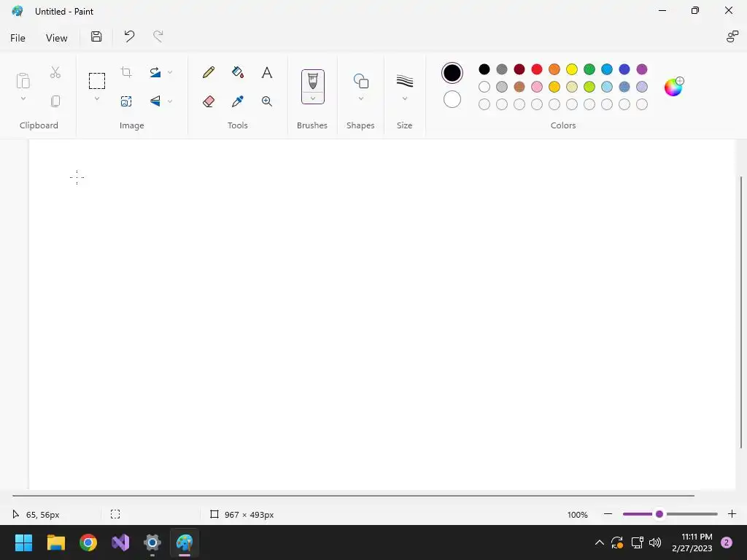This screenshot has height=560, width=747.
Task: Click the vertical scrollbar of the canvas
Action: point(741,312)
